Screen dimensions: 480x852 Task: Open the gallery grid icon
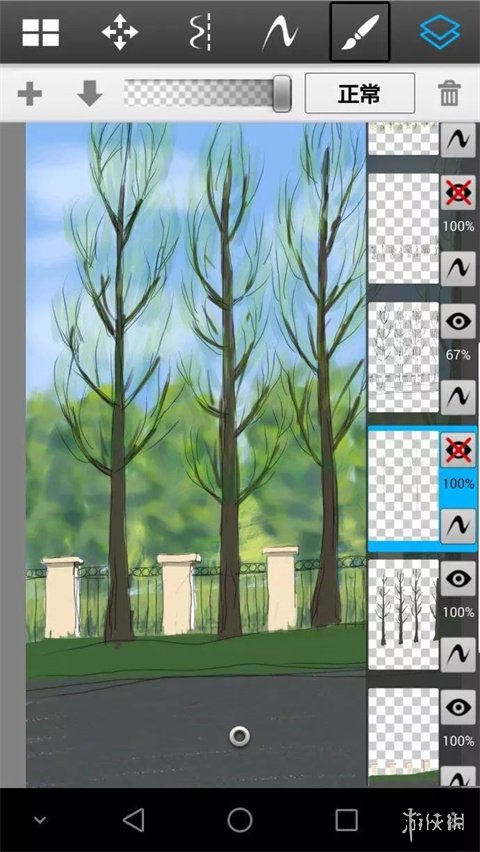tap(41, 33)
